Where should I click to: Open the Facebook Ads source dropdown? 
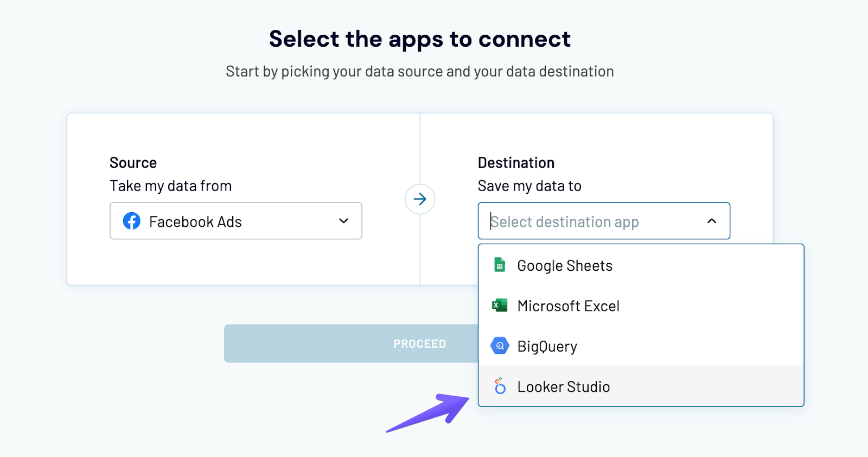[235, 221]
